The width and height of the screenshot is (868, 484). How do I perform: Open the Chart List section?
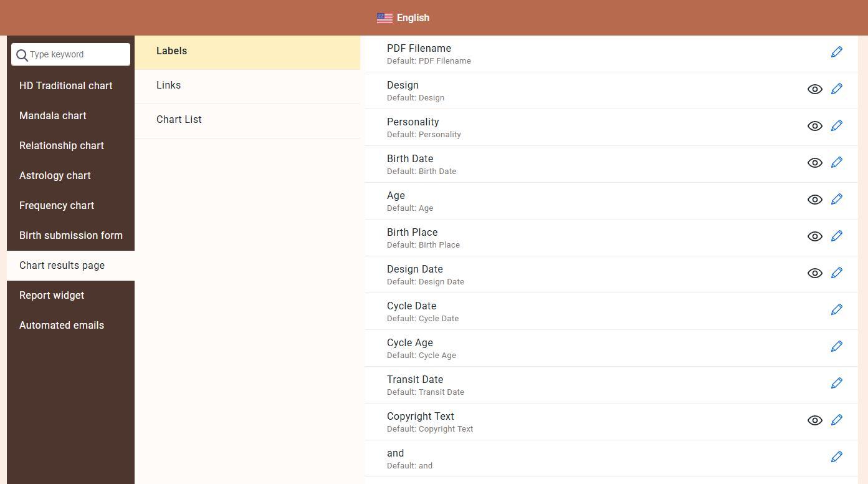(179, 120)
